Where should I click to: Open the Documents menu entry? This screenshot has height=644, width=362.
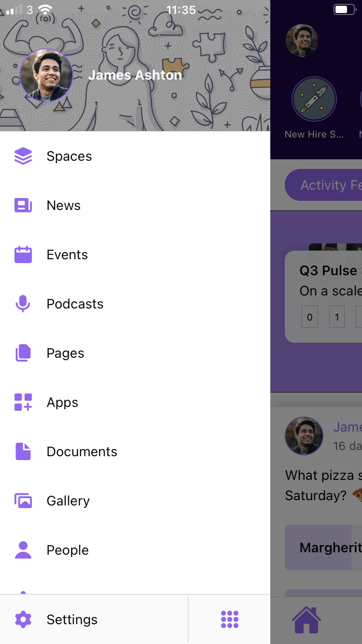[x=82, y=452]
